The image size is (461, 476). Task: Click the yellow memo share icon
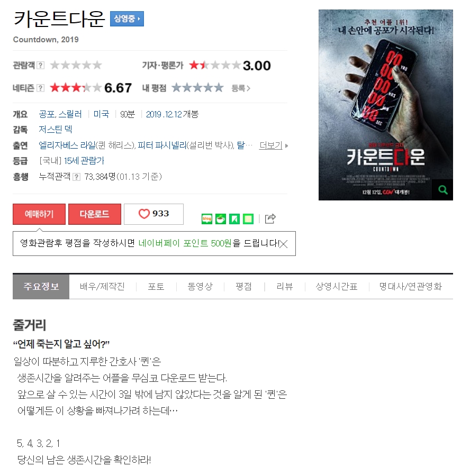pyautogui.click(x=248, y=219)
